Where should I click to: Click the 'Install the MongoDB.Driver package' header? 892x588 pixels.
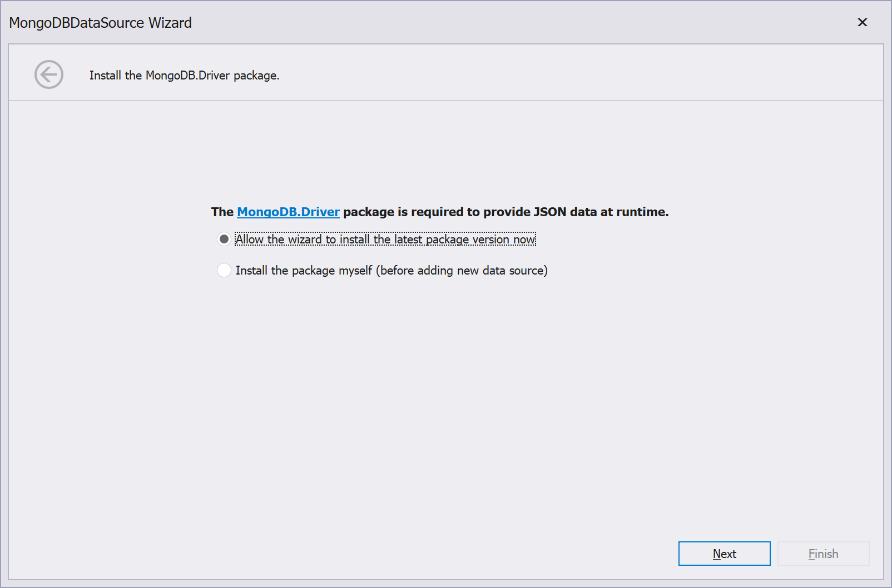point(185,75)
